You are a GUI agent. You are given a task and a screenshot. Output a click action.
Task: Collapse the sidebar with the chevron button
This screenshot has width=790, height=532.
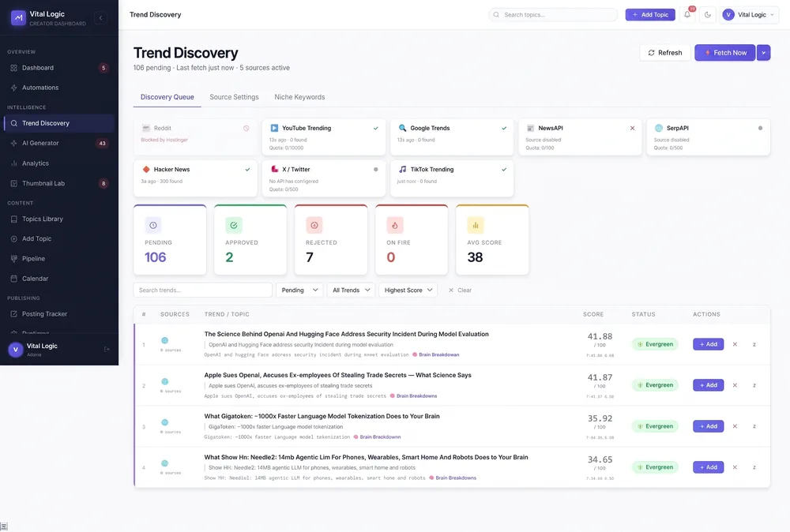[100, 17]
